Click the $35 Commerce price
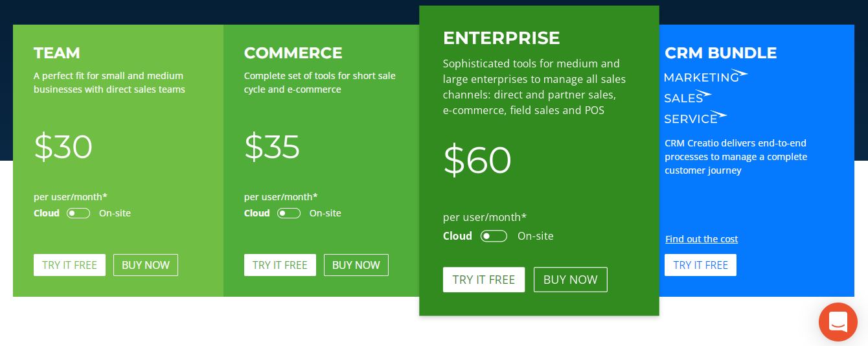Viewport: 868px width, 346px height. [272, 147]
